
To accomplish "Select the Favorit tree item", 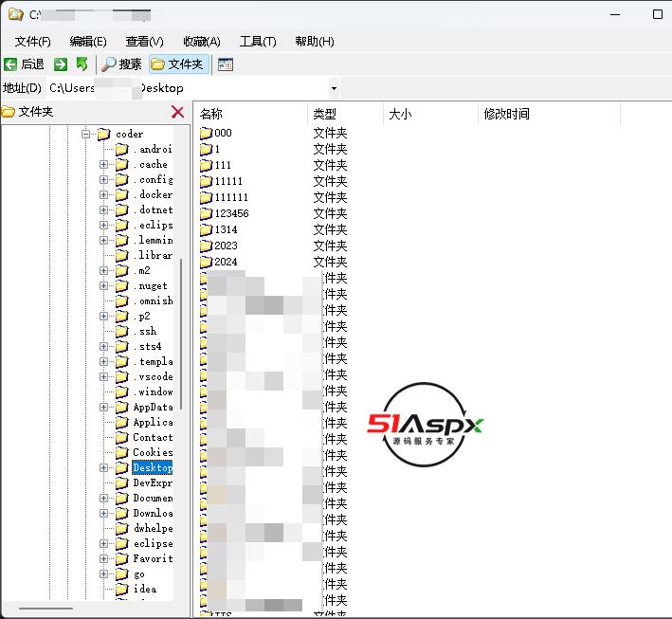I will click(x=153, y=559).
